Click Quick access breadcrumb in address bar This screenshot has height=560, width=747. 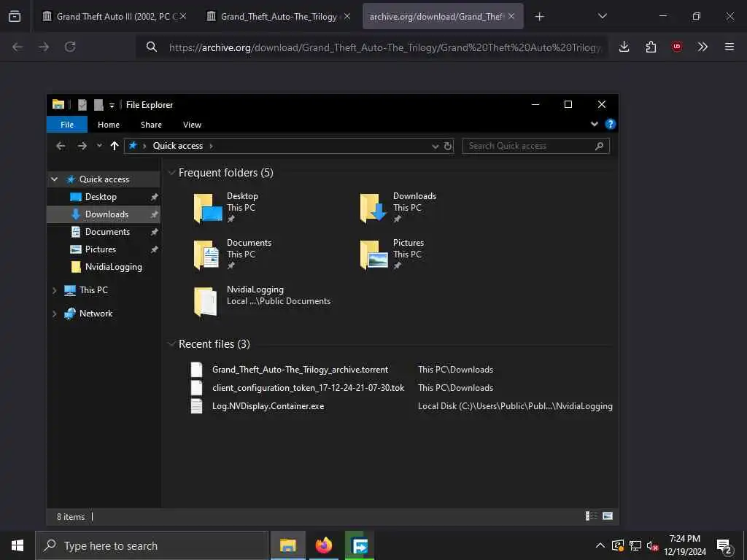[178, 146]
